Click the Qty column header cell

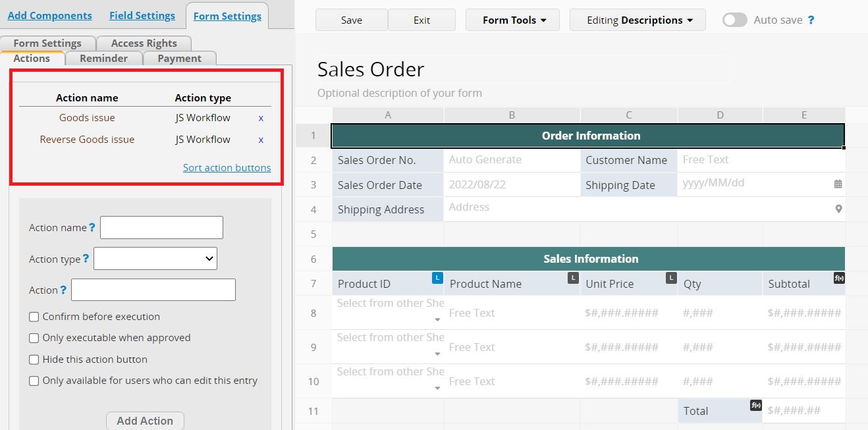pyautogui.click(x=720, y=284)
